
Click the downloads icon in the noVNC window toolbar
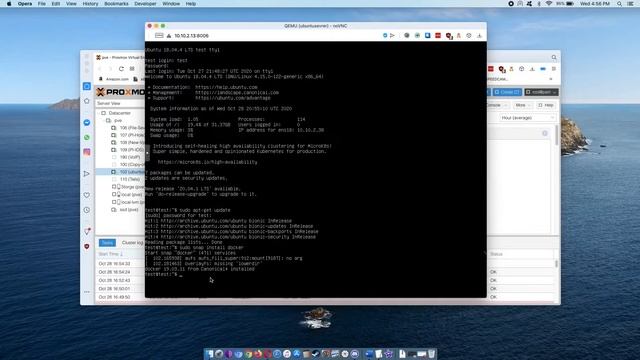point(479,36)
